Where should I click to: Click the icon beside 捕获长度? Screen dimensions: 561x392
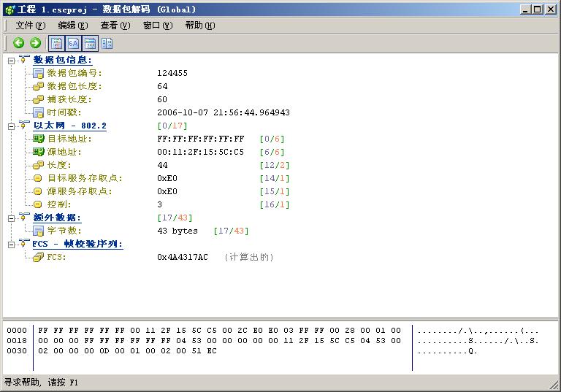click(38, 99)
